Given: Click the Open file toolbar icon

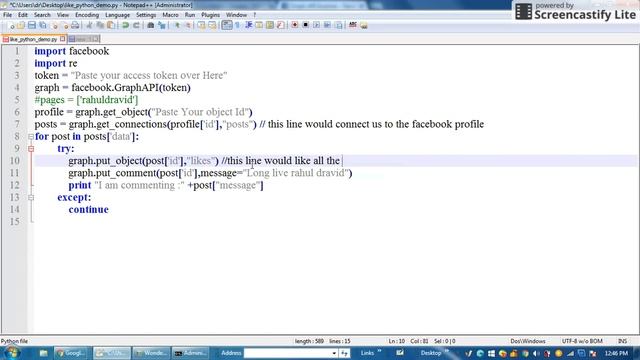Looking at the screenshot, I should [x=21, y=25].
